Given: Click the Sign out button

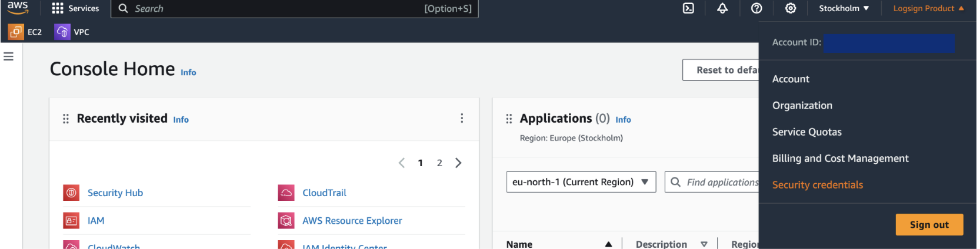Looking at the screenshot, I should coord(929,224).
